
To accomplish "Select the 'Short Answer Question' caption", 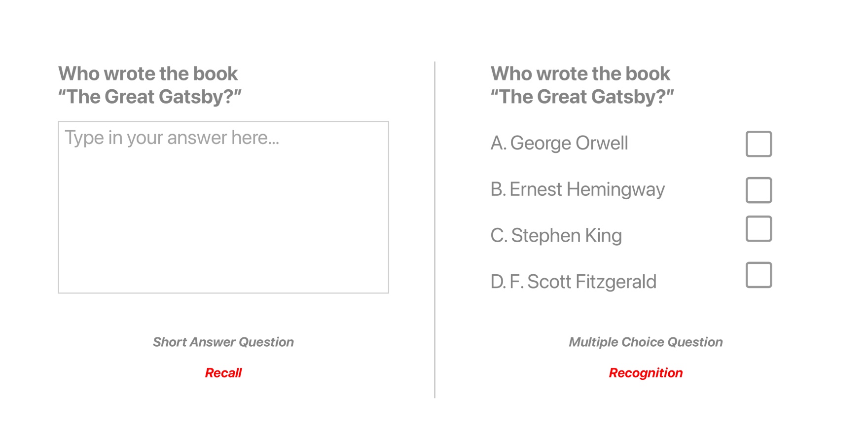I will [223, 342].
